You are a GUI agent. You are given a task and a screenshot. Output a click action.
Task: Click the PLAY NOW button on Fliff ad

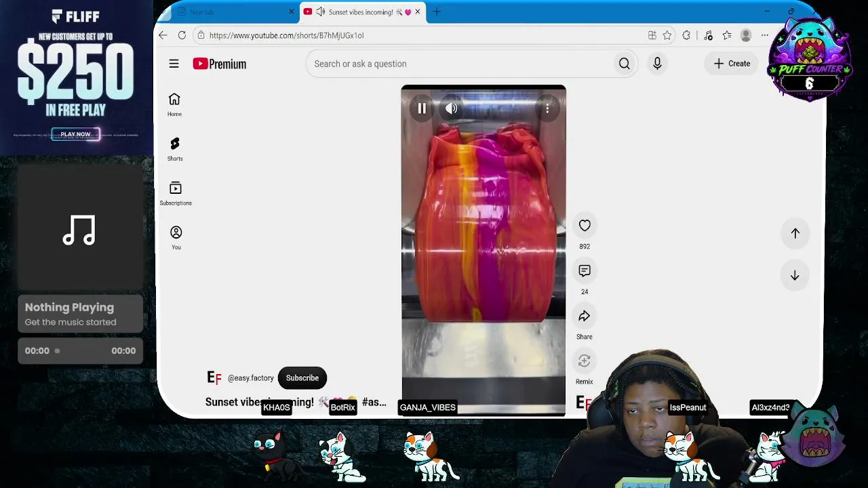click(x=75, y=134)
